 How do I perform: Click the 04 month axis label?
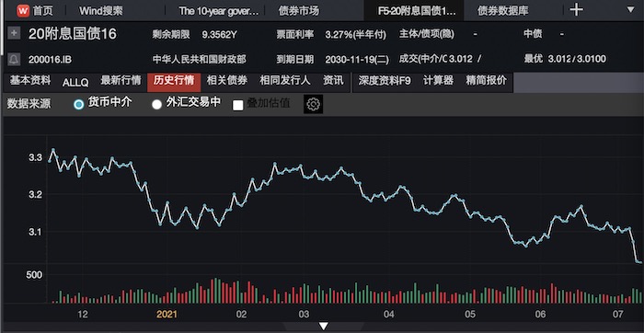click(x=388, y=315)
